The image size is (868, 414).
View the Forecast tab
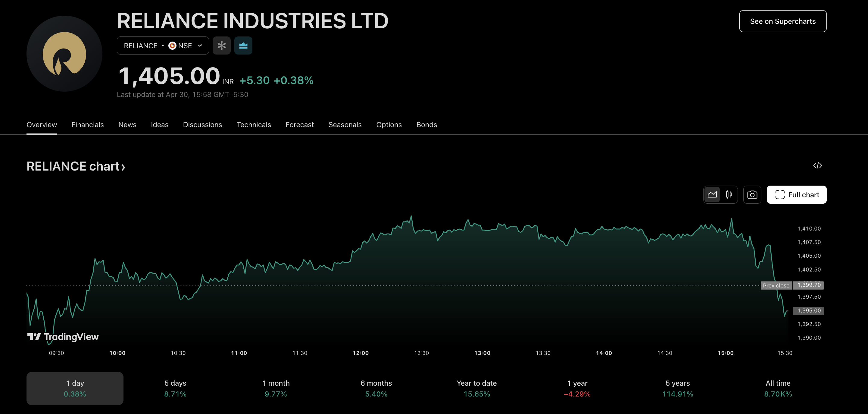(x=300, y=125)
